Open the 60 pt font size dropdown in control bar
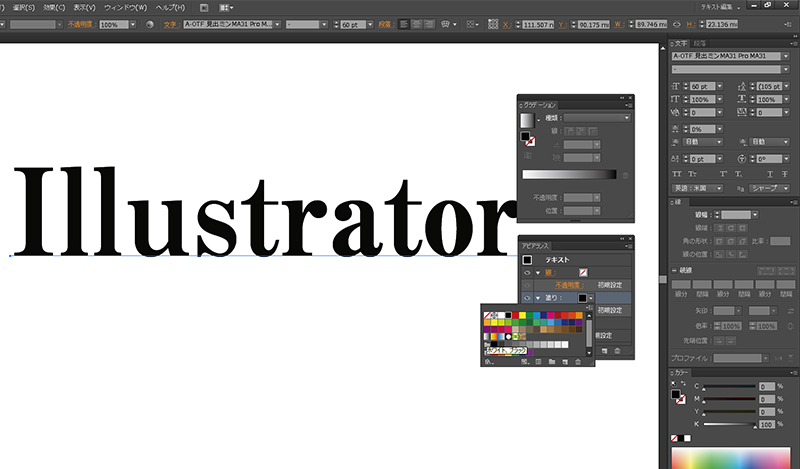Viewport: 800px width, 469px height. pyautogui.click(x=370, y=24)
